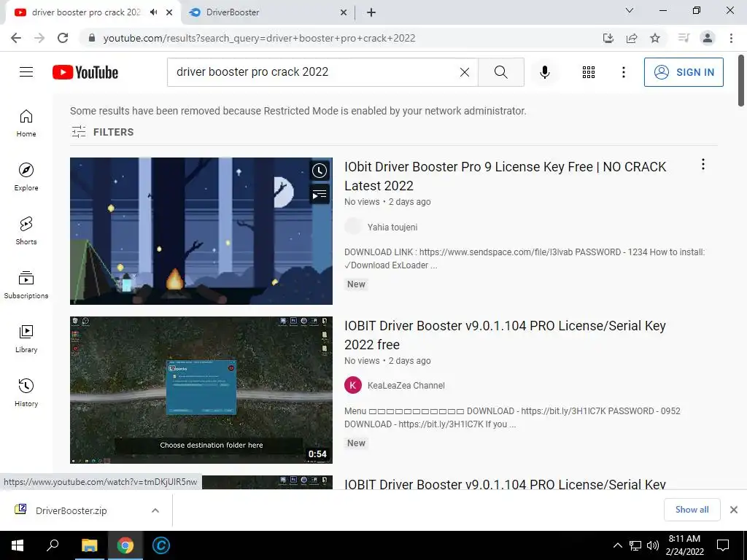
Task: Click the page vertical scrollbar
Action: [741, 81]
